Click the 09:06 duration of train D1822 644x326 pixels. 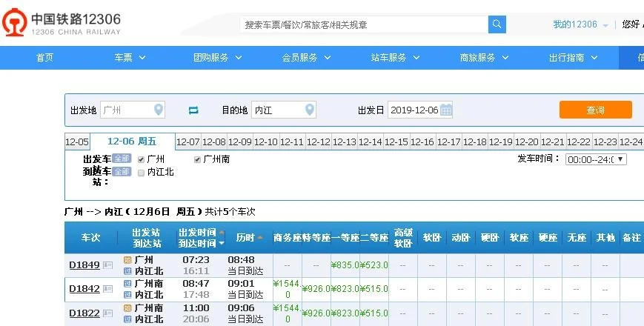coord(241,308)
